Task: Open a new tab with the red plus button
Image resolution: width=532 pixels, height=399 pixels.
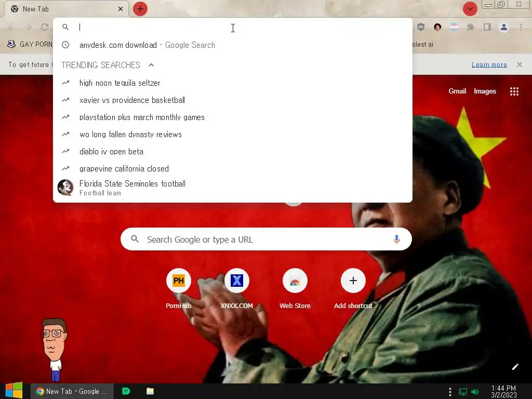Action: click(x=140, y=9)
